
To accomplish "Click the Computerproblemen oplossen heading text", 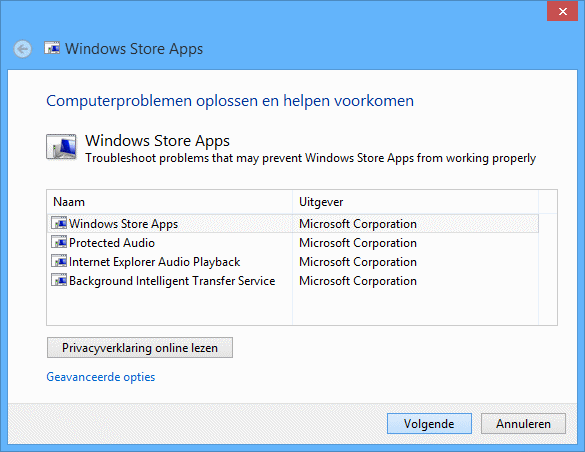I will coord(230,101).
